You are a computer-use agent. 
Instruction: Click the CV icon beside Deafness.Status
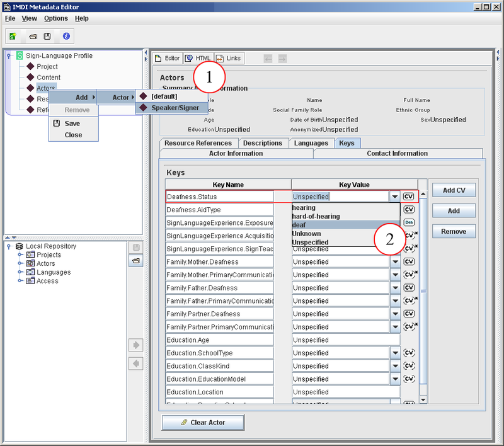tap(408, 197)
